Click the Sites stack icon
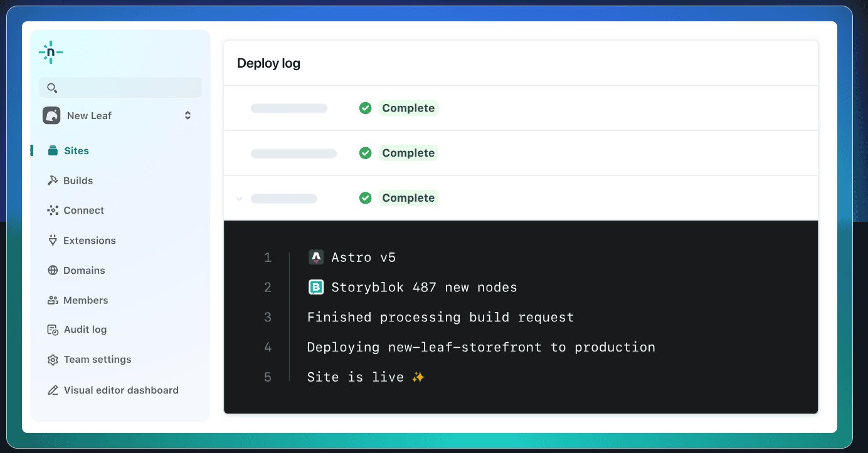 point(53,150)
